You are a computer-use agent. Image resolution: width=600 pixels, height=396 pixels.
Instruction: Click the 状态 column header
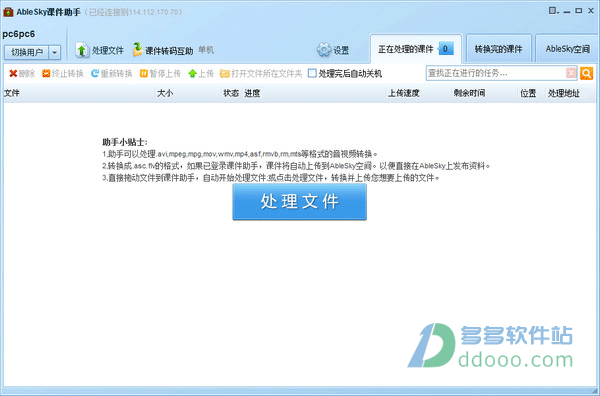click(x=231, y=93)
